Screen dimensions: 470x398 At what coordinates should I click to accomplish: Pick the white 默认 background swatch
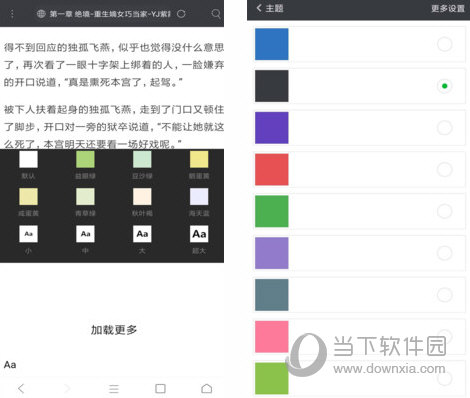[28, 159]
